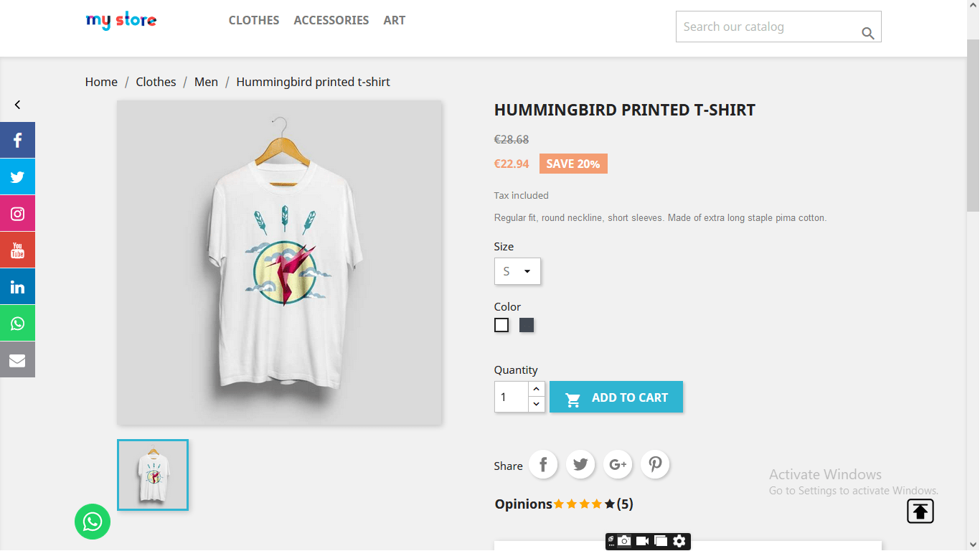Click the Add to Cart button
This screenshot has height=551, width=980.
(616, 397)
